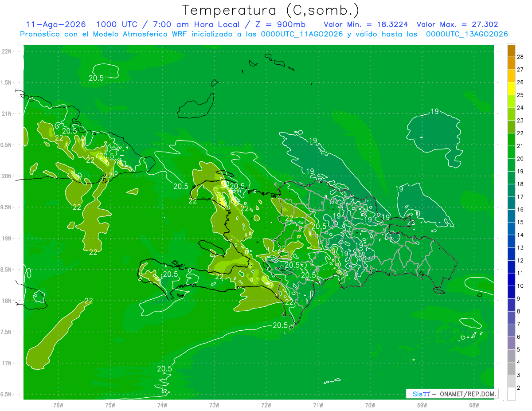Click the white swatch below colorbar 2
532x411 pixels.
point(511,394)
